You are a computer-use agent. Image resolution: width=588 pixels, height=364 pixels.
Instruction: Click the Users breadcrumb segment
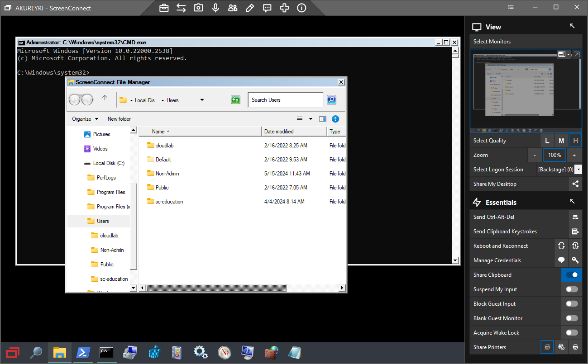(x=172, y=100)
